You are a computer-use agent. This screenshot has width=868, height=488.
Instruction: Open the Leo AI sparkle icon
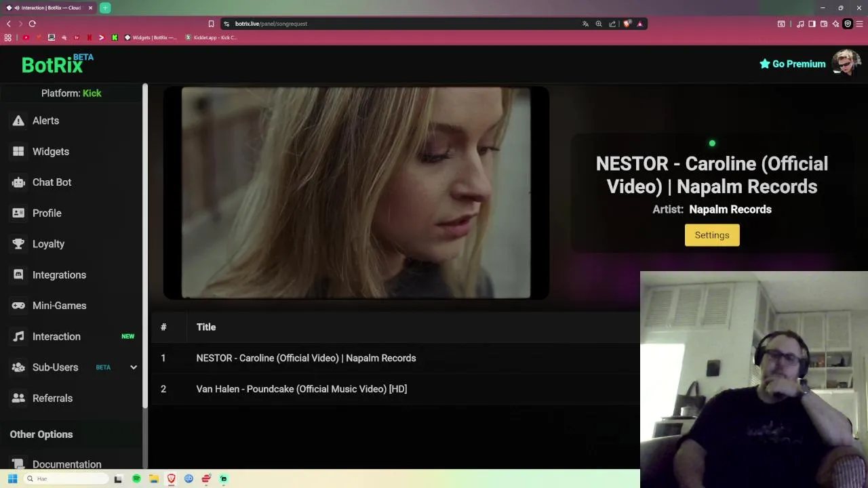[x=835, y=24]
